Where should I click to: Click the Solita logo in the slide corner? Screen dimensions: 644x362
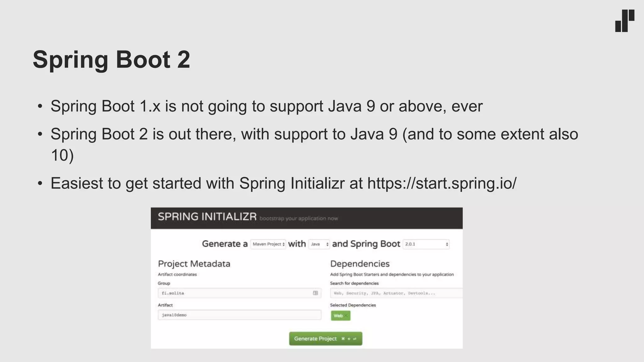625,21
